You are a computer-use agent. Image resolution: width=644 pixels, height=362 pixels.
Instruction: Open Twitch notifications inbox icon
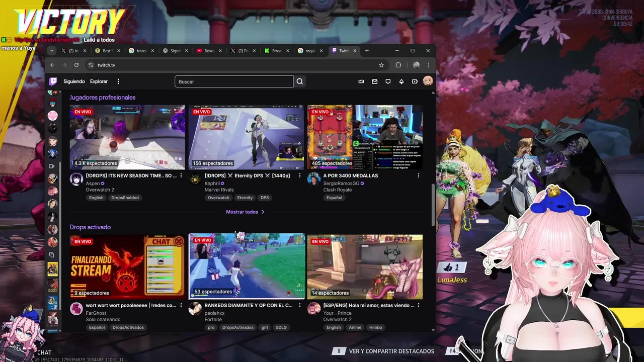(x=374, y=81)
